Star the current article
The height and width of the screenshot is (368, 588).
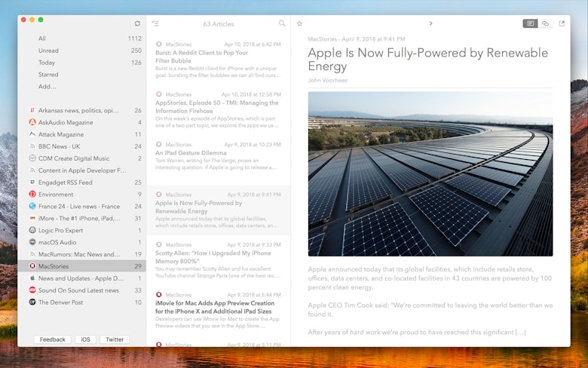(299, 23)
